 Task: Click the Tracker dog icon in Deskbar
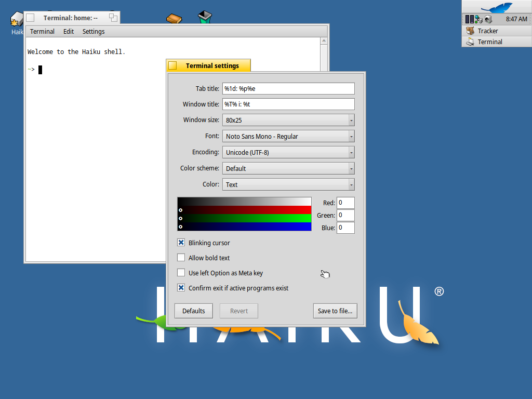point(470,31)
